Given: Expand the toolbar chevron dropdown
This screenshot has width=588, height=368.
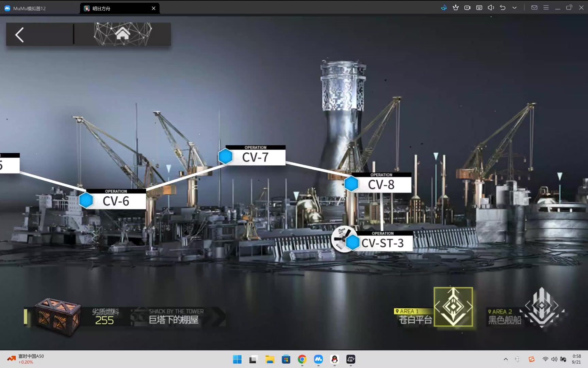Looking at the screenshot, I should (x=514, y=8).
